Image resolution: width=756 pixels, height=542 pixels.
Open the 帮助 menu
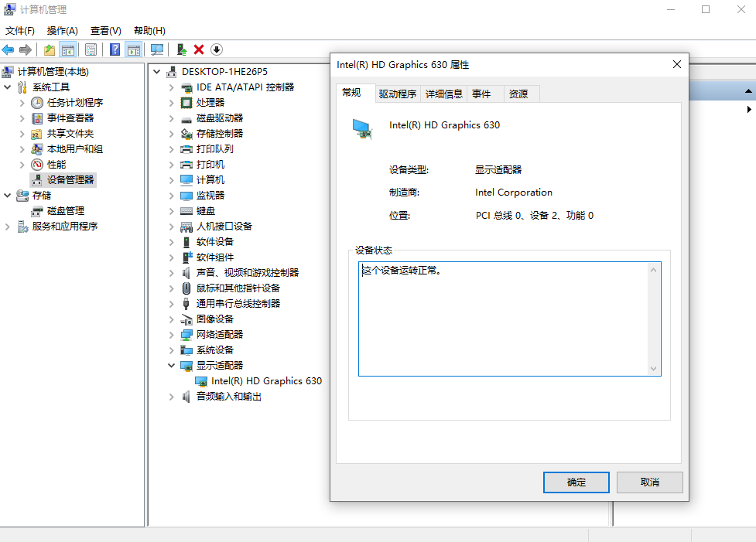[x=147, y=30]
